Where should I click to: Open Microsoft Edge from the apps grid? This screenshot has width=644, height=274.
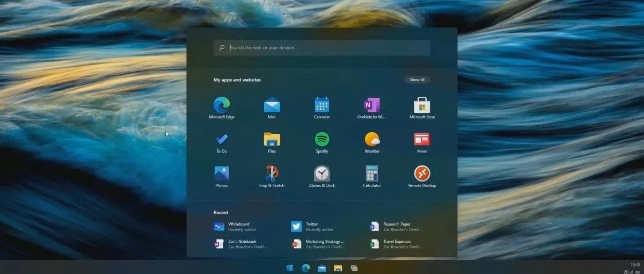tap(222, 108)
